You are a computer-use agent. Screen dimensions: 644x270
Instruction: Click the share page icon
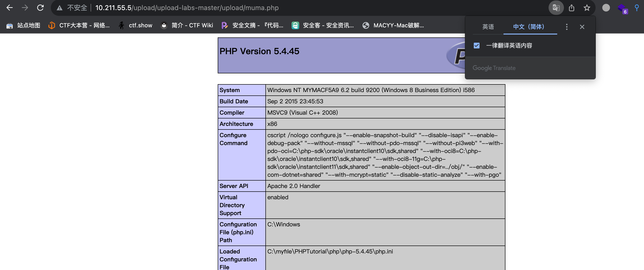tap(572, 8)
